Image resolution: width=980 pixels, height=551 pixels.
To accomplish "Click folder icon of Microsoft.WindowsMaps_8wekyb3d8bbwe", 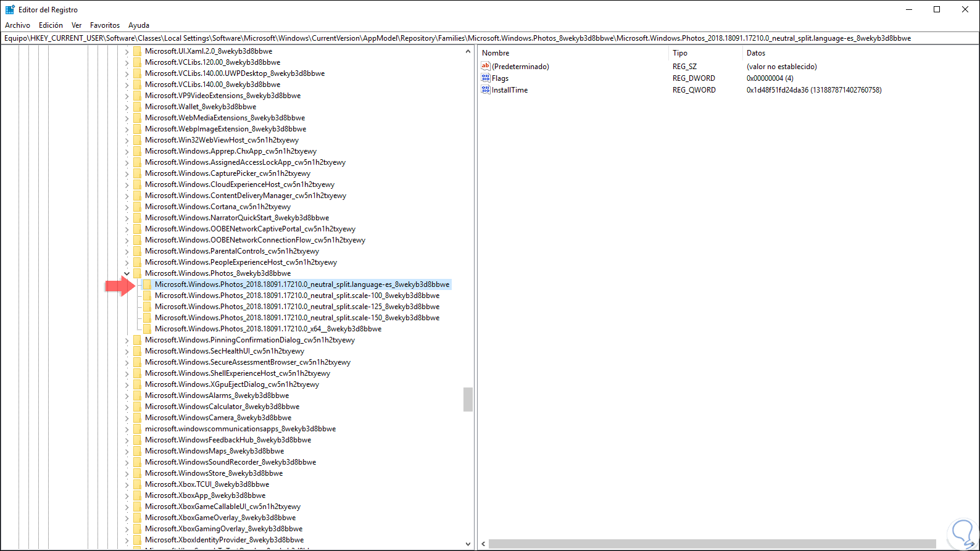I will 137,451.
